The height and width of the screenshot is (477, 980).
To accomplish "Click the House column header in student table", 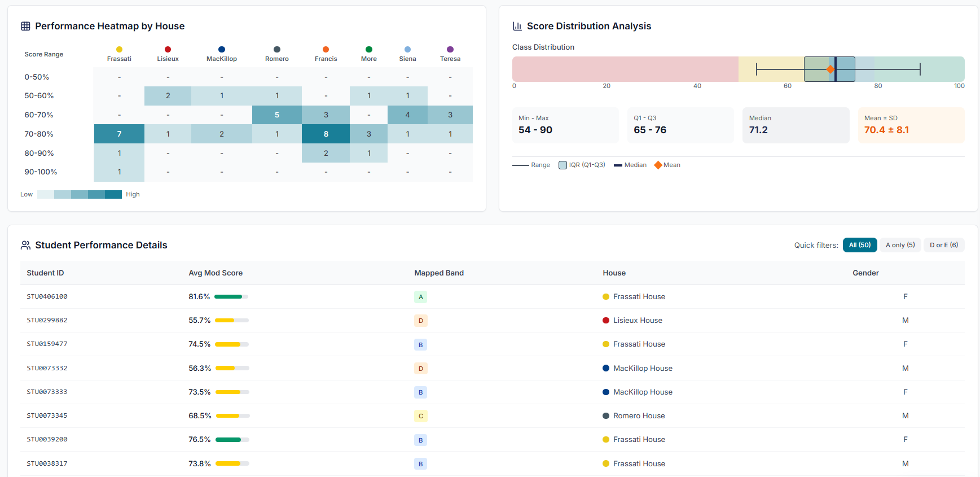I will click(x=614, y=273).
